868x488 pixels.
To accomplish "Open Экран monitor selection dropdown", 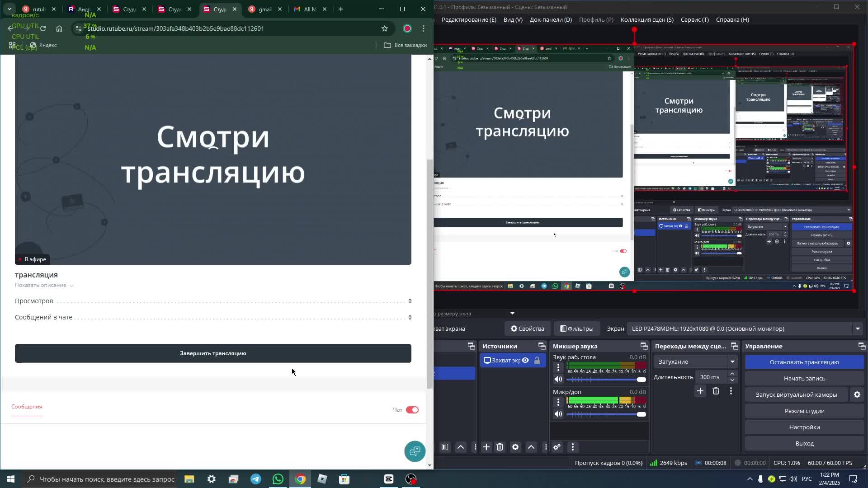I will coord(745,328).
